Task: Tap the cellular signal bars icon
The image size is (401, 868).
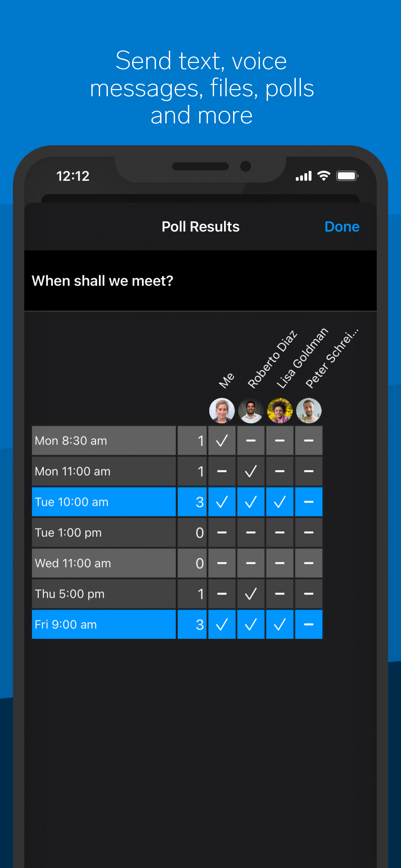Action: [303, 176]
